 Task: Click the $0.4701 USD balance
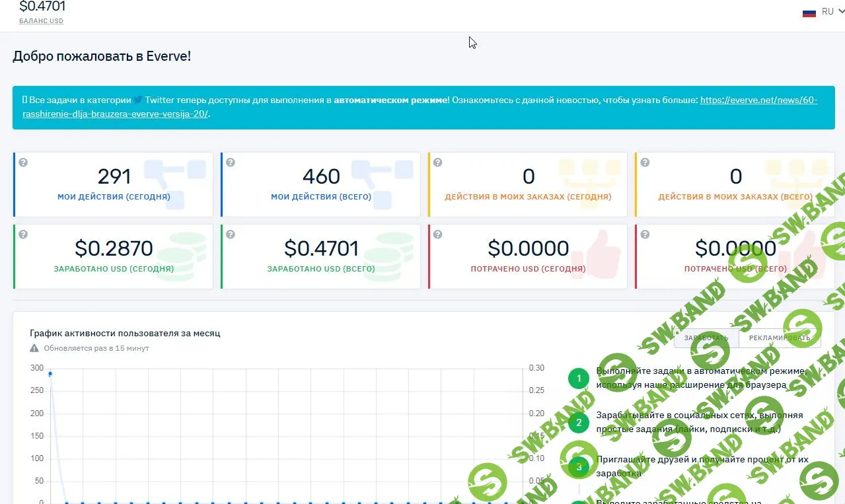click(x=42, y=7)
